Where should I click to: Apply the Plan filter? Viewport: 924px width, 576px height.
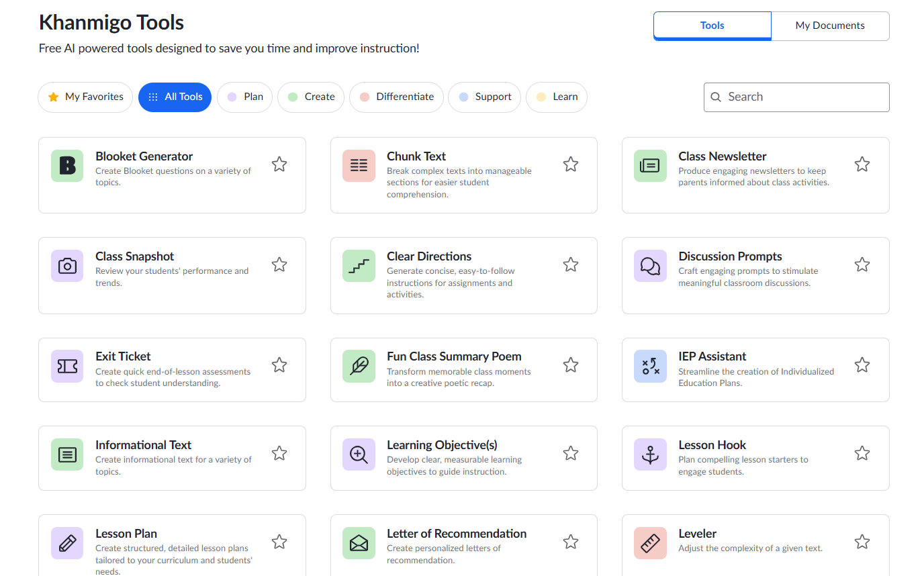(244, 97)
